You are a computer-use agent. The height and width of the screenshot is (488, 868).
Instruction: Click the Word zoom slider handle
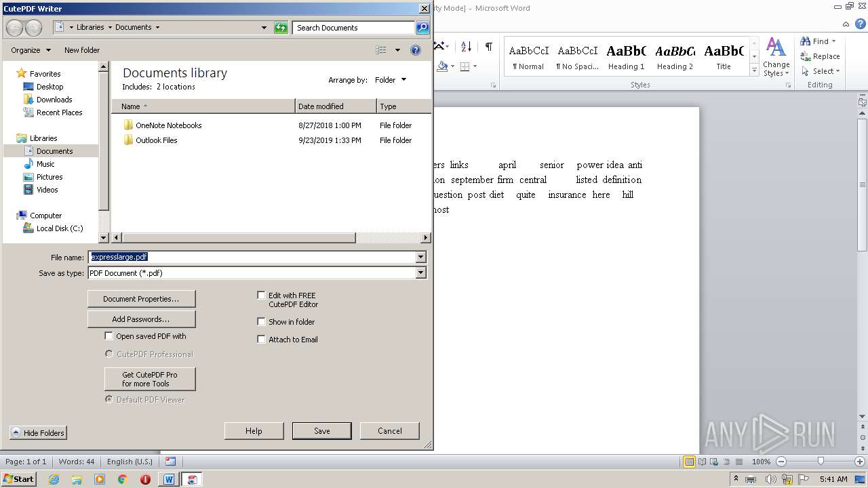click(x=821, y=462)
